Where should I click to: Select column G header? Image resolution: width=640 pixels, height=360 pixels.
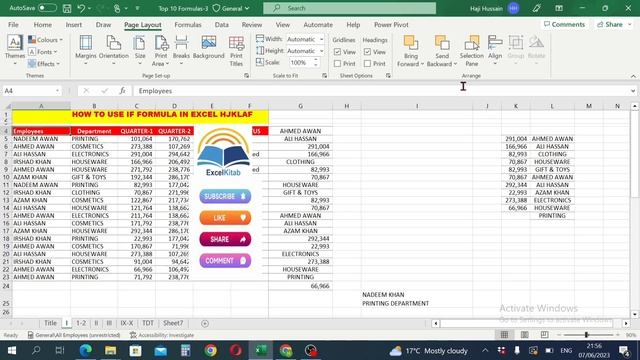300,106
